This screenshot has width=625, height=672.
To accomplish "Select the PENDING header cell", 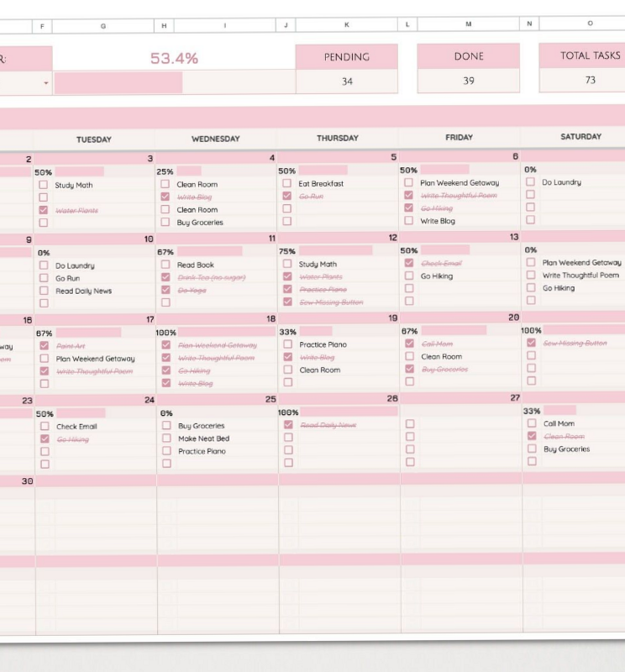I will pos(347,56).
